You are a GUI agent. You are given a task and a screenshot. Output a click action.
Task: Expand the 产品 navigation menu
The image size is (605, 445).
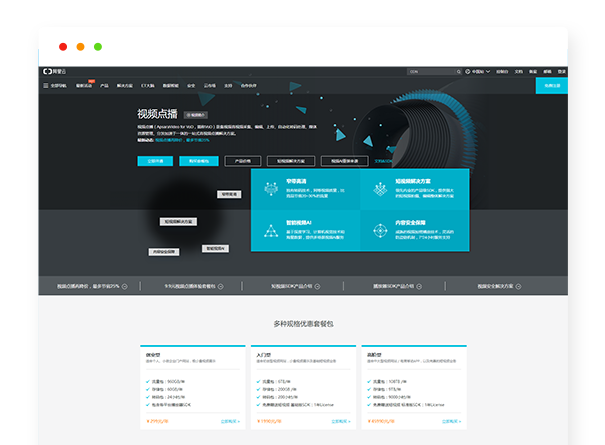point(105,86)
